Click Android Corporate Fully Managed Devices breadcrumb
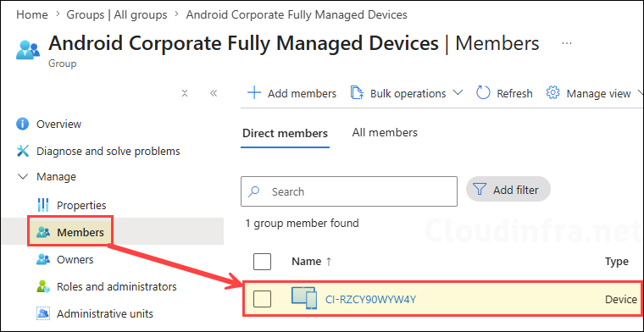Image resolution: width=644 pixels, height=332 pixels. (297, 14)
